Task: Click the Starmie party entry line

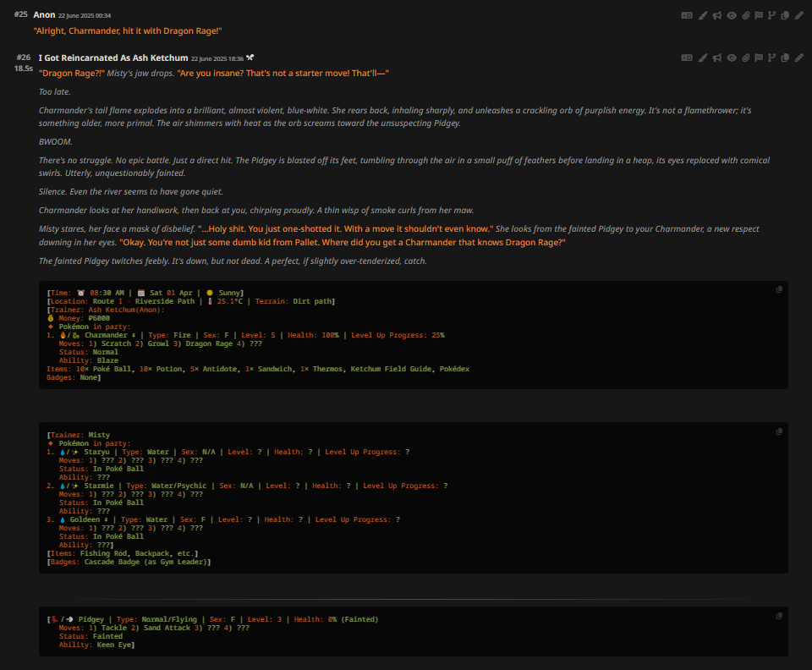Action: click(x=247, y=486)
